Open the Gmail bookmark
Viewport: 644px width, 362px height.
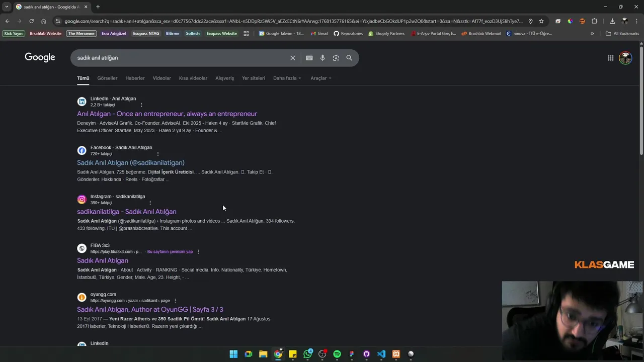319,34
